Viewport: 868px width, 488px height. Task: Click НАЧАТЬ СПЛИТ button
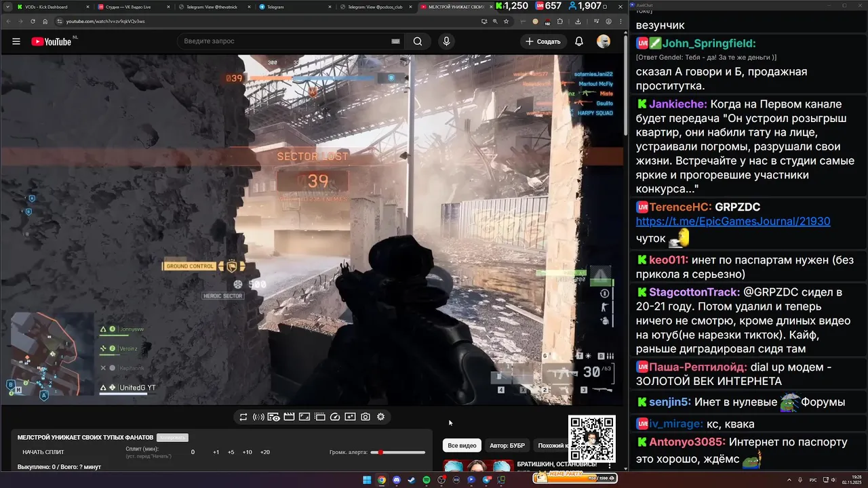[x=43, y=452]
